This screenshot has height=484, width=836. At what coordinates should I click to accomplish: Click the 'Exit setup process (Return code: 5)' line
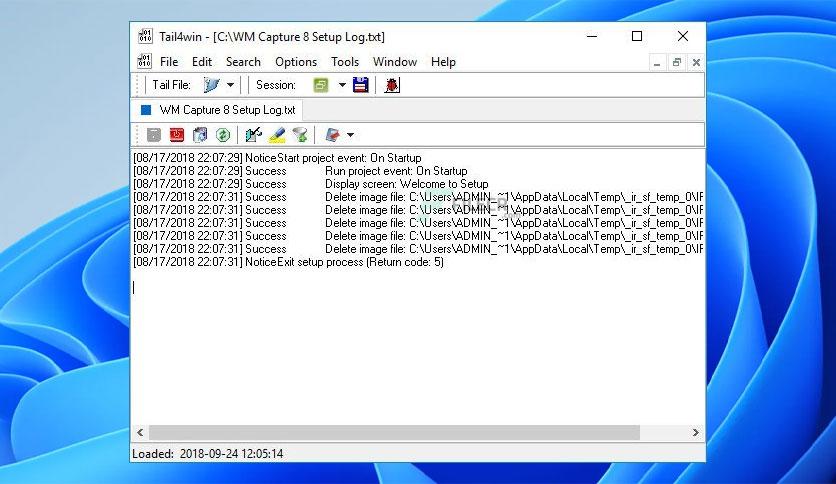(x=288, y=262)
